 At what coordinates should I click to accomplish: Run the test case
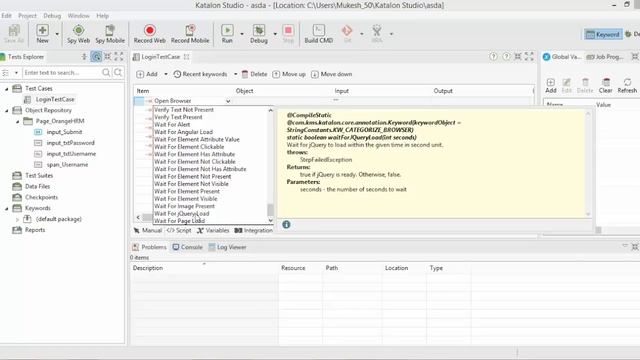[x=227, y=34]
